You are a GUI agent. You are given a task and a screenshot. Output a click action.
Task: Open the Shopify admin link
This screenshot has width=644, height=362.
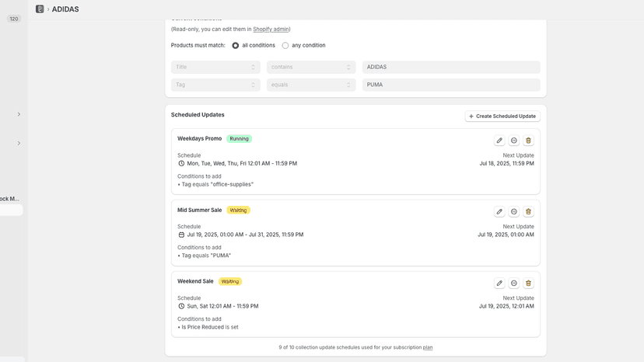point(271,30)
